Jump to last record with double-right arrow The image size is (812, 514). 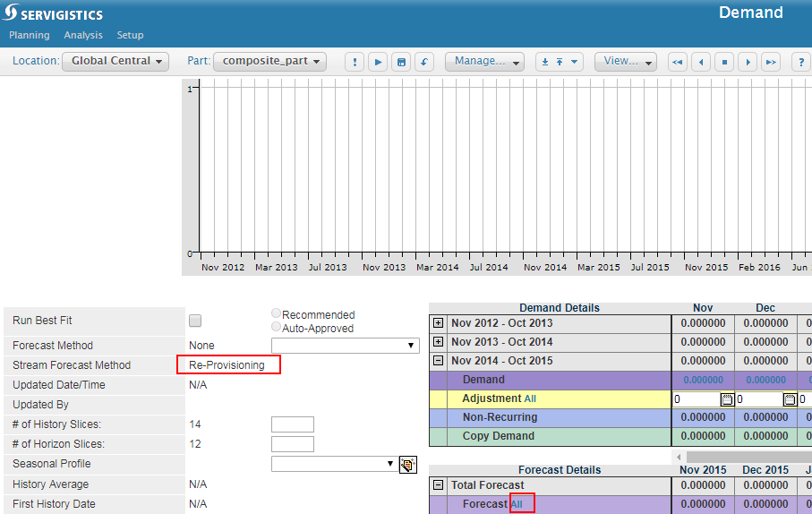(771, 62)
